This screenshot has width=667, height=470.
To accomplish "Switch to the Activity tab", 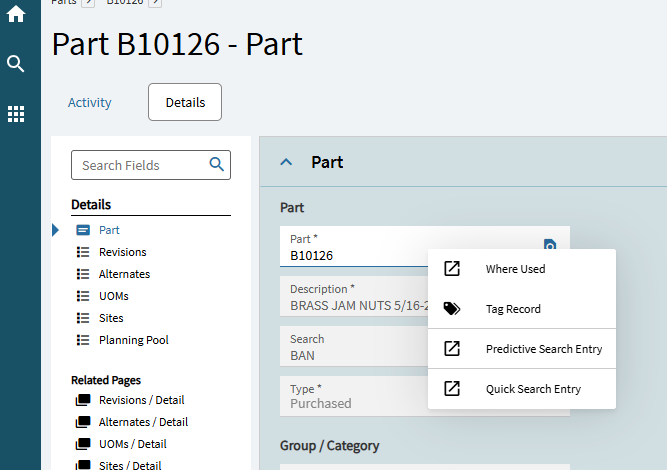I will (90, 102).
